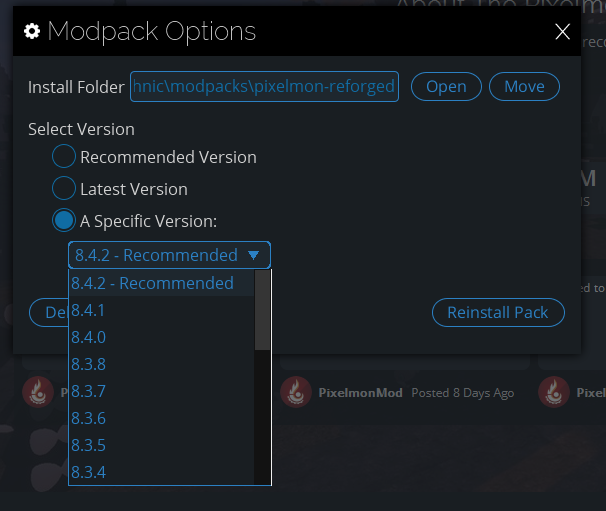Toggle the A Specific Version radio button

click(64, 220)
